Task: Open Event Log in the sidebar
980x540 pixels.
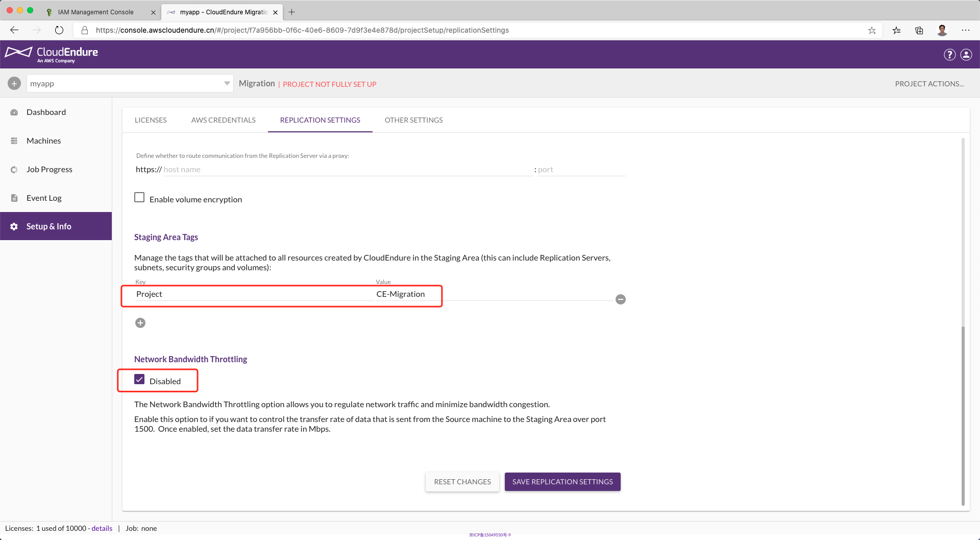Action: (44, 198)
